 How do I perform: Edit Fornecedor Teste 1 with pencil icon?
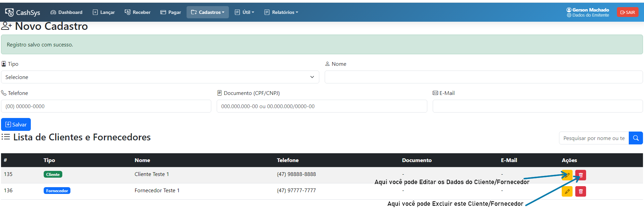pyautogui.click(x=567, y=192)
